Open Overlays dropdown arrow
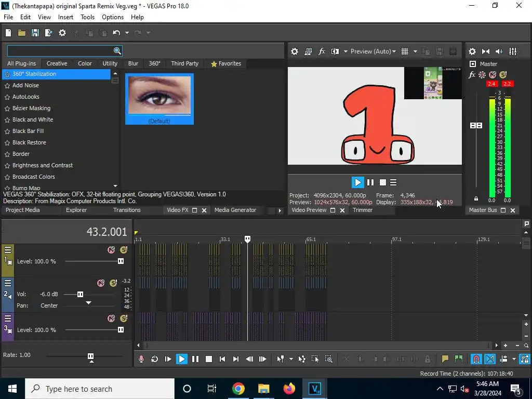The image size is (532, 399). [x=415, y=51]
